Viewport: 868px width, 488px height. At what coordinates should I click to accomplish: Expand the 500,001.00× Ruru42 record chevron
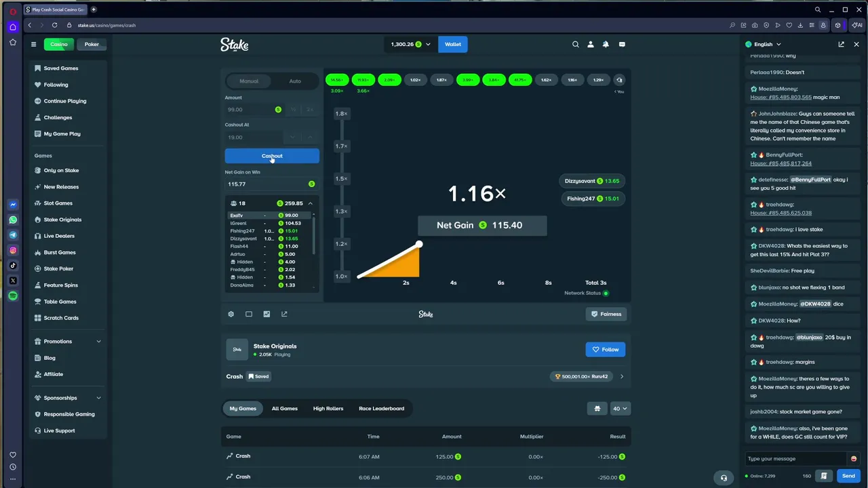pyautogui.click(x=622, y=376)
